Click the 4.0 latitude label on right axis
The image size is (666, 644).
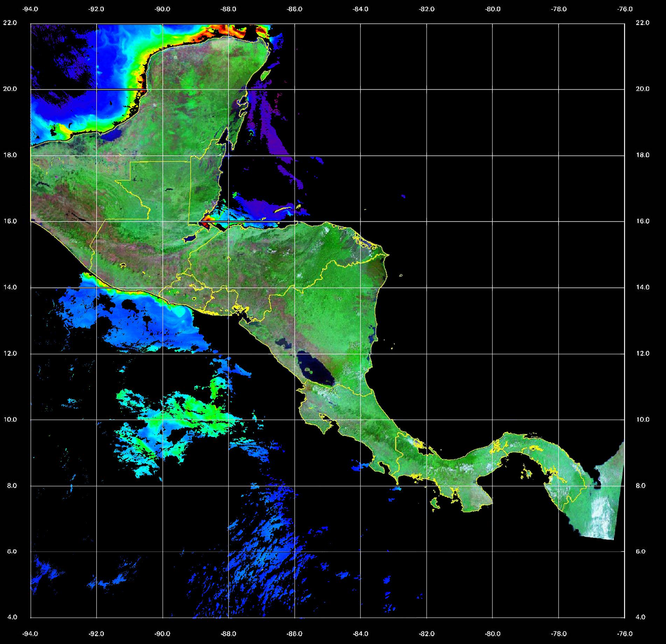[x=640, y=617]
